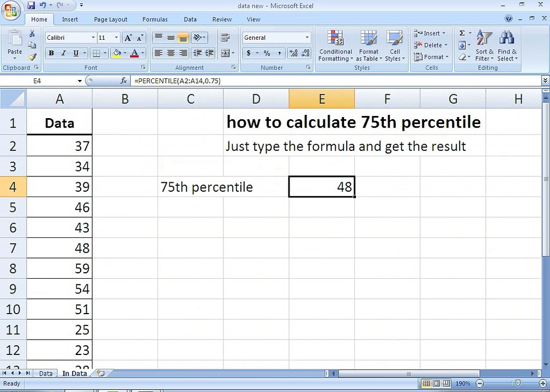Select the Data sheet tab
This screenshot has width=550, height=392.
(x=46, y=373)
